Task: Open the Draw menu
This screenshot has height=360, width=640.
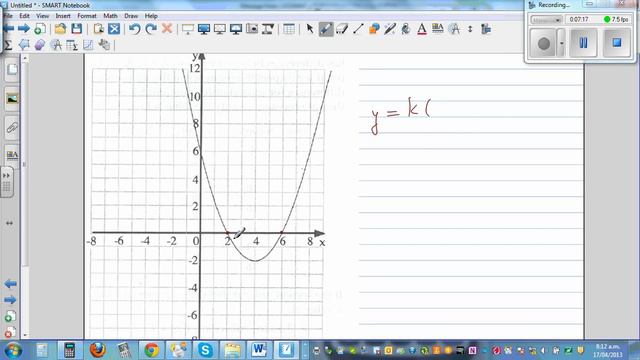Action: coord(131,16)
